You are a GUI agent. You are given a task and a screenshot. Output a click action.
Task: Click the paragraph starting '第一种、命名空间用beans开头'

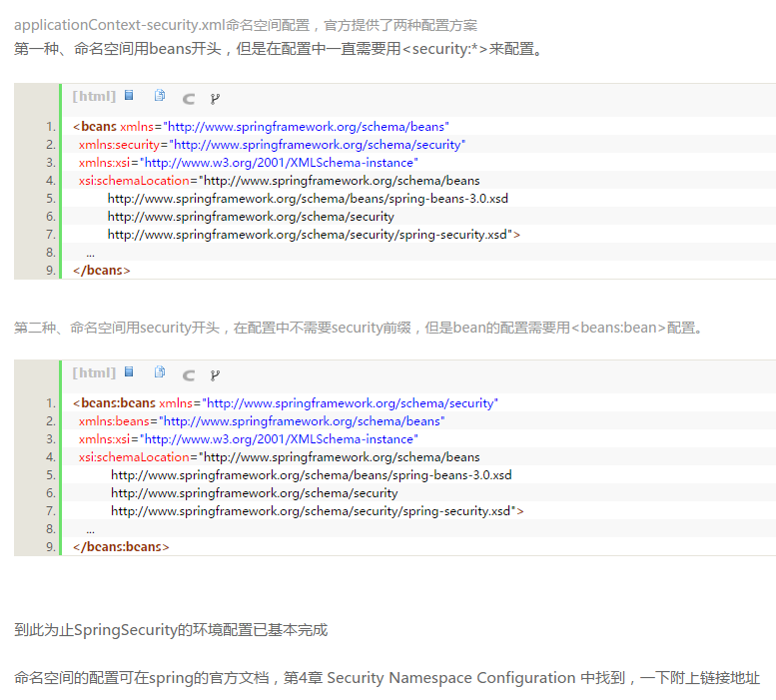[280, 49]
